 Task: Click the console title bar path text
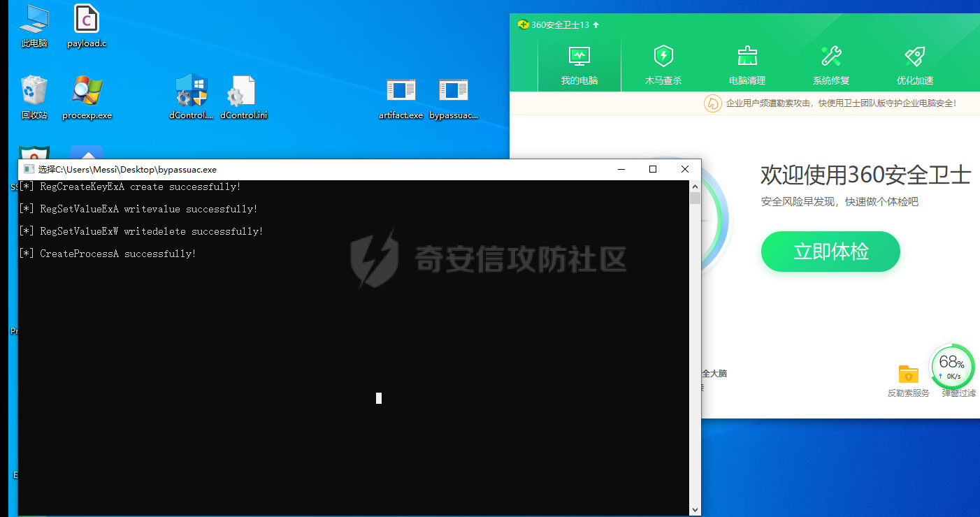tap(127, 170)
